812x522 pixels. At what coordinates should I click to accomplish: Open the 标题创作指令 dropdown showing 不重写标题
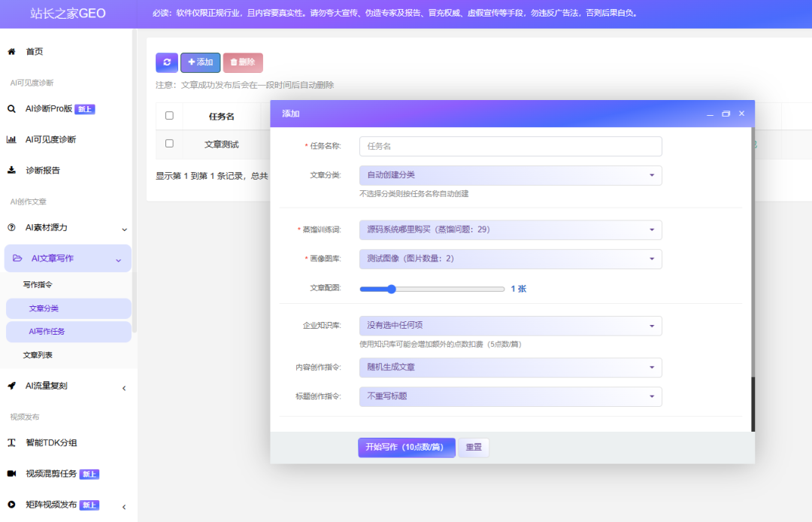[510, 396]
